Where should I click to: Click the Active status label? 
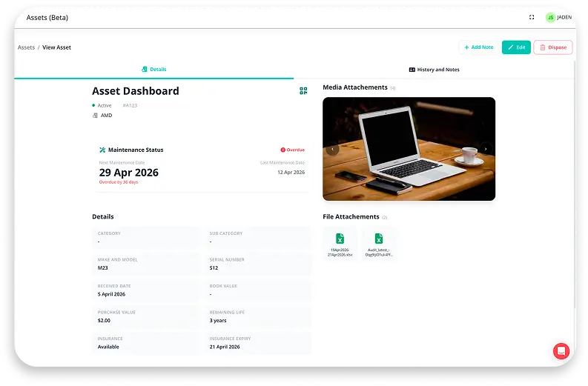[105, 106]
